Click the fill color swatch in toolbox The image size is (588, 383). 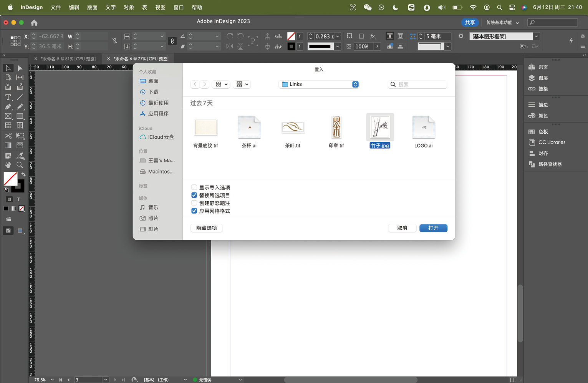click(x=10, y=179)
